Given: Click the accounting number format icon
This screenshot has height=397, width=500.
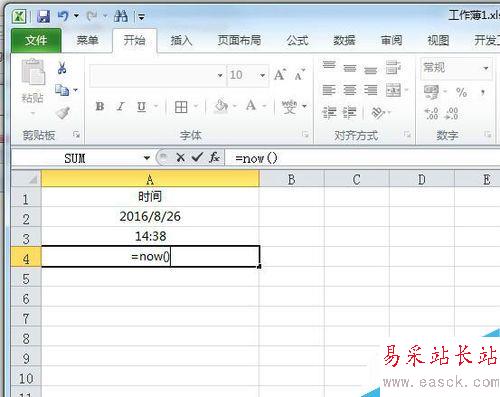Looking at the screenshot, I should pyautogui.click(x=432, y=92).
